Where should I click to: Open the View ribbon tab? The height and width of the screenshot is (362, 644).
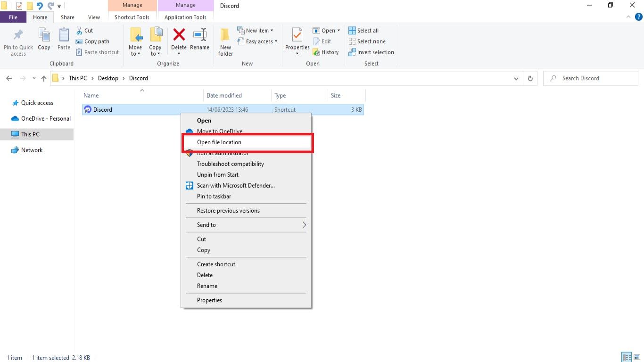[x=94, y=17]
